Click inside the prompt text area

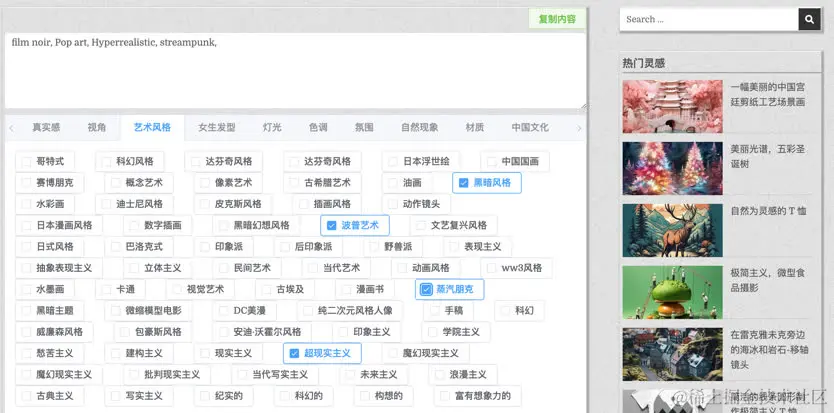295,71
